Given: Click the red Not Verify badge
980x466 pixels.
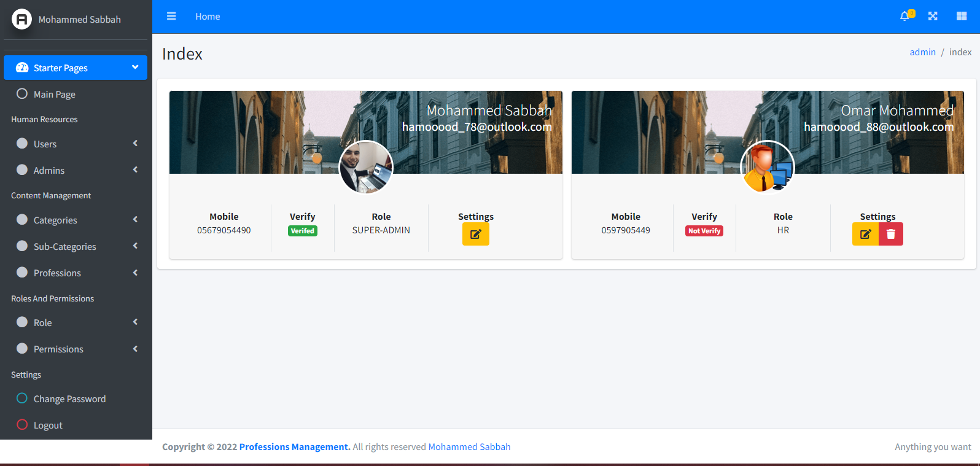Looking at the screenshot, I should click(x=704, y=231).
